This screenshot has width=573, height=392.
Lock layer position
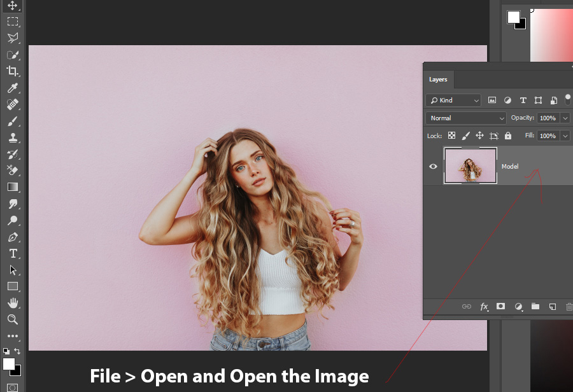[x=479, y=136]
